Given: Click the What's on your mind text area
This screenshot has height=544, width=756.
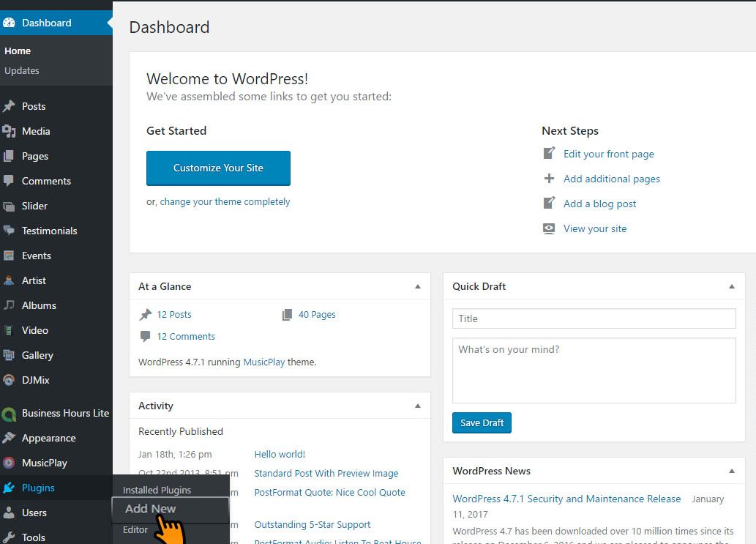Looking at the screenshot, I should (x=594, y=370).
